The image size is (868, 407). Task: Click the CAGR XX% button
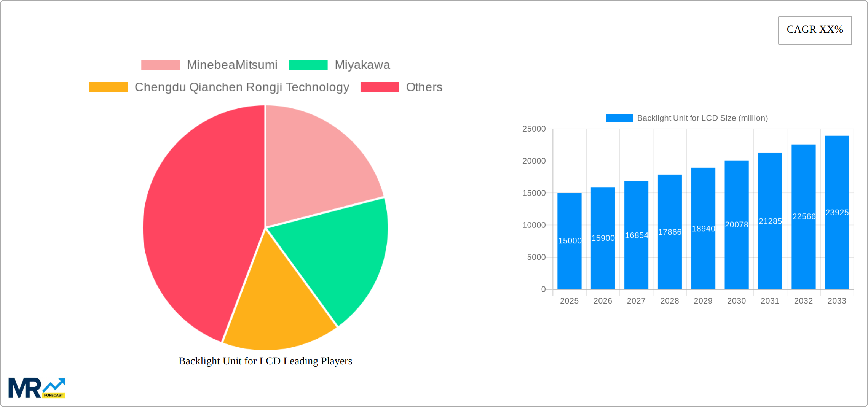pyautogui.click(x=814, y=29)
